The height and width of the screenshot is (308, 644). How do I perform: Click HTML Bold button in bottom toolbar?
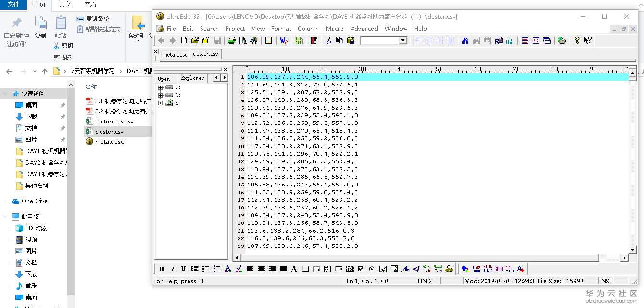(162, 269)
